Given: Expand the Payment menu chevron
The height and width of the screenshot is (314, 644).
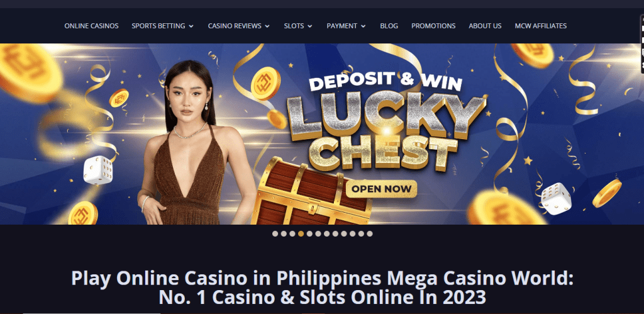Looking at the screenshot, I should 364,26.
